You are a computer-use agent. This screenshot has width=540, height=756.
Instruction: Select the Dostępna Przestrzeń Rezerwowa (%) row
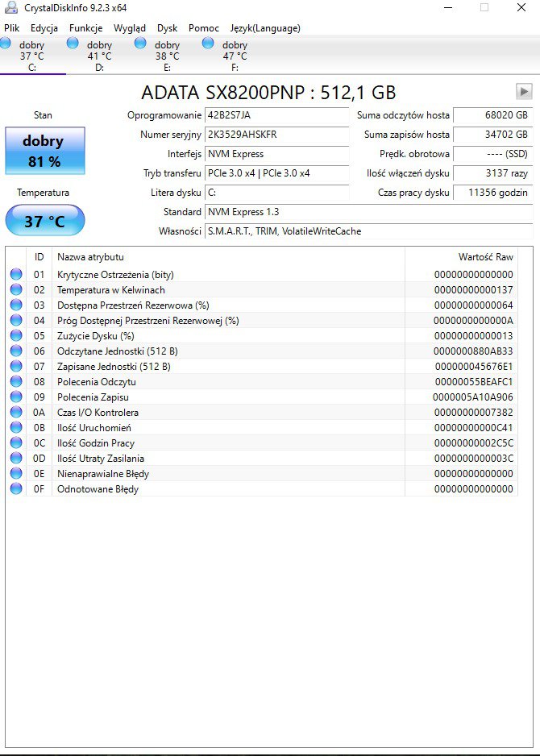click(262, 305)
